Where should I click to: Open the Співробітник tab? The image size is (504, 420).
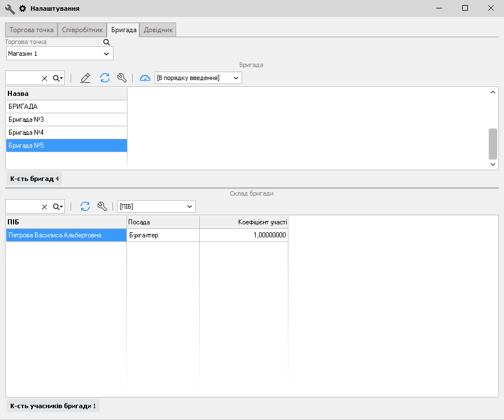(x=82, y=30)
